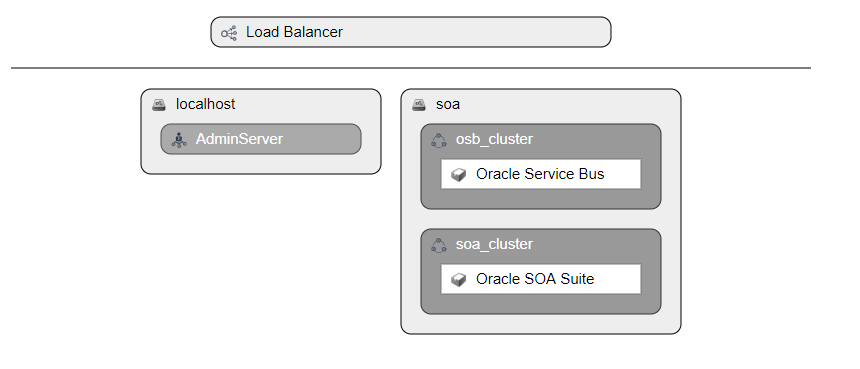Click gray area below Oracle SOA Suite box
The height and width of the screenshot is (369, 860).
point(541,303)
